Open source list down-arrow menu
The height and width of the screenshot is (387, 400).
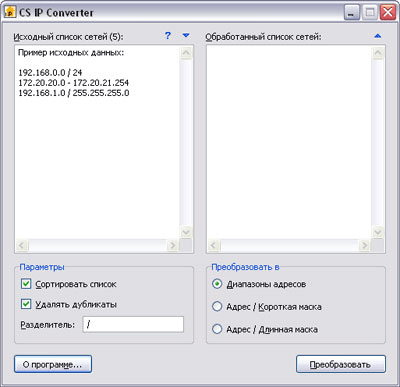[186, 35]
